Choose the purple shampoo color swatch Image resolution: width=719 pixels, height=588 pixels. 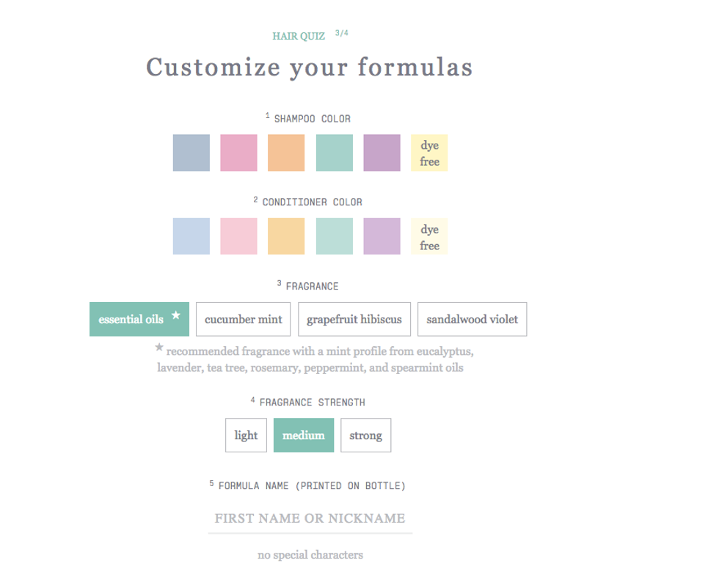tap(382, 152)
